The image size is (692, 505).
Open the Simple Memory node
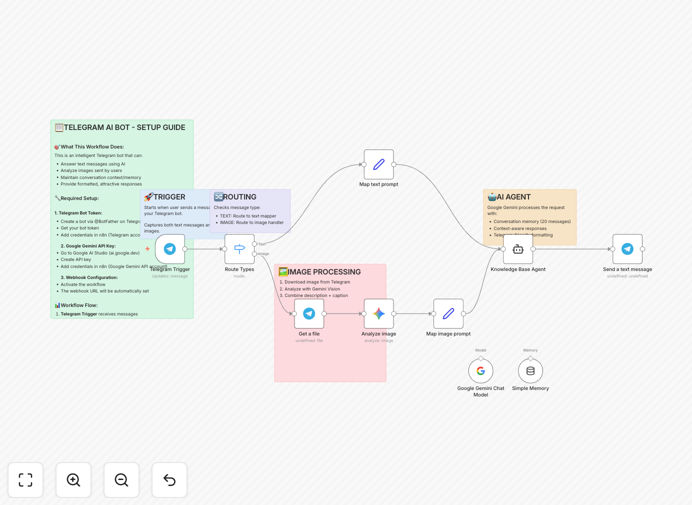[530, 371]
